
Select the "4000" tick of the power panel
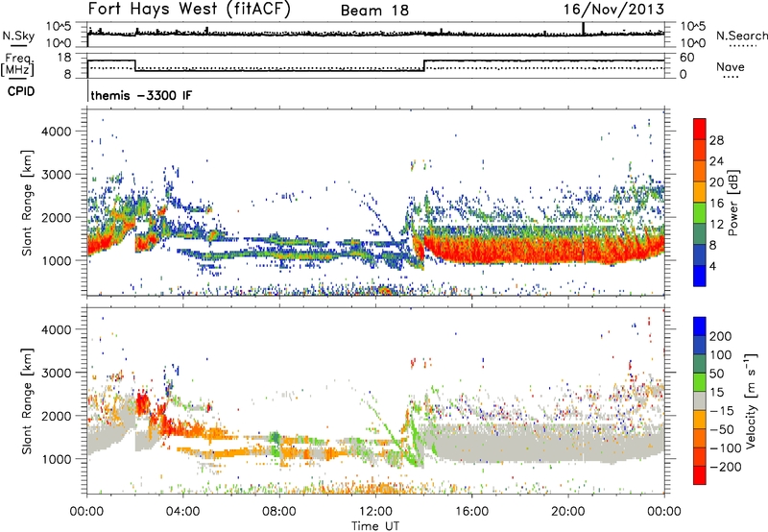tap(56, 132)
